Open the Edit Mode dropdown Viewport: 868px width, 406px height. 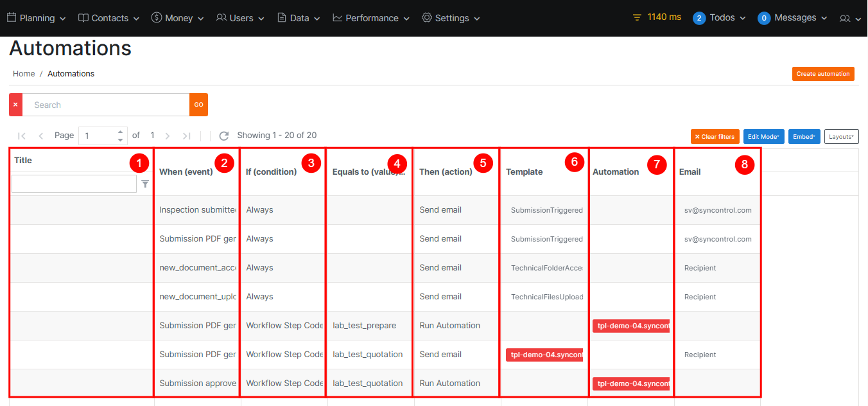tap(763, 137)
